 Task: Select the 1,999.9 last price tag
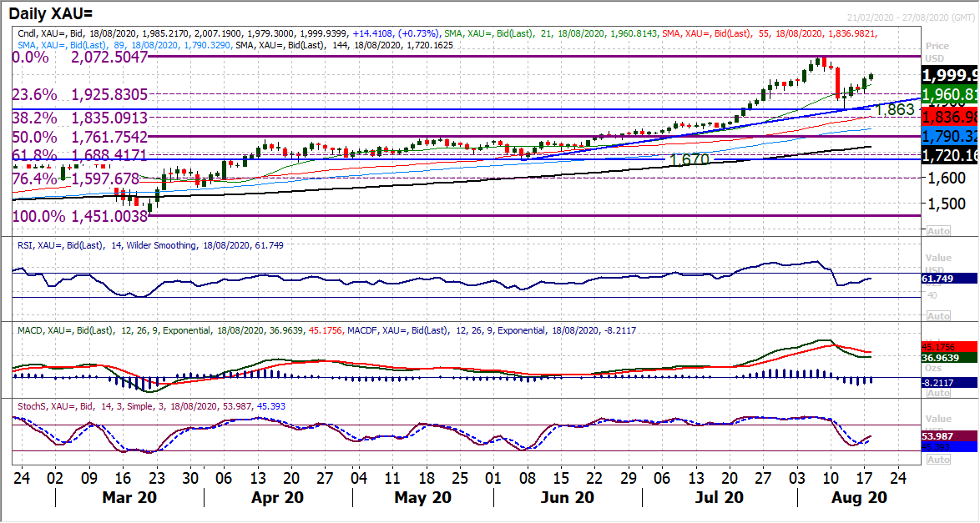pyautogui.click(x=950, y=74)
